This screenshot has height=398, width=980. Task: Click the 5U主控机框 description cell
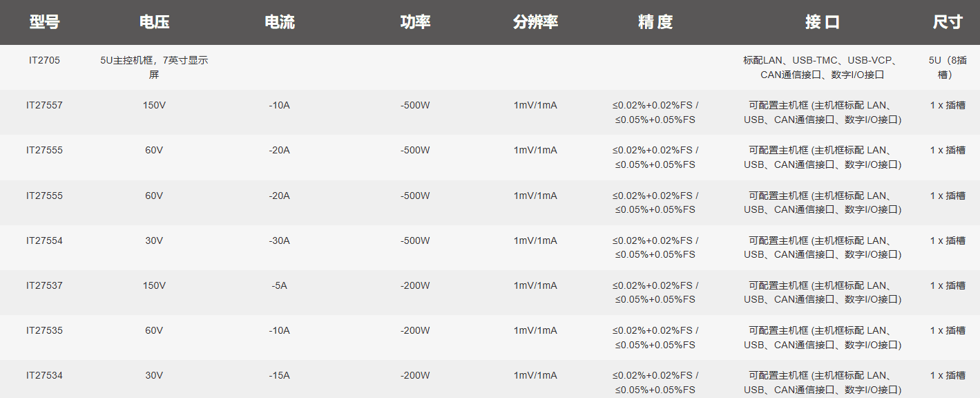point(154,68)
